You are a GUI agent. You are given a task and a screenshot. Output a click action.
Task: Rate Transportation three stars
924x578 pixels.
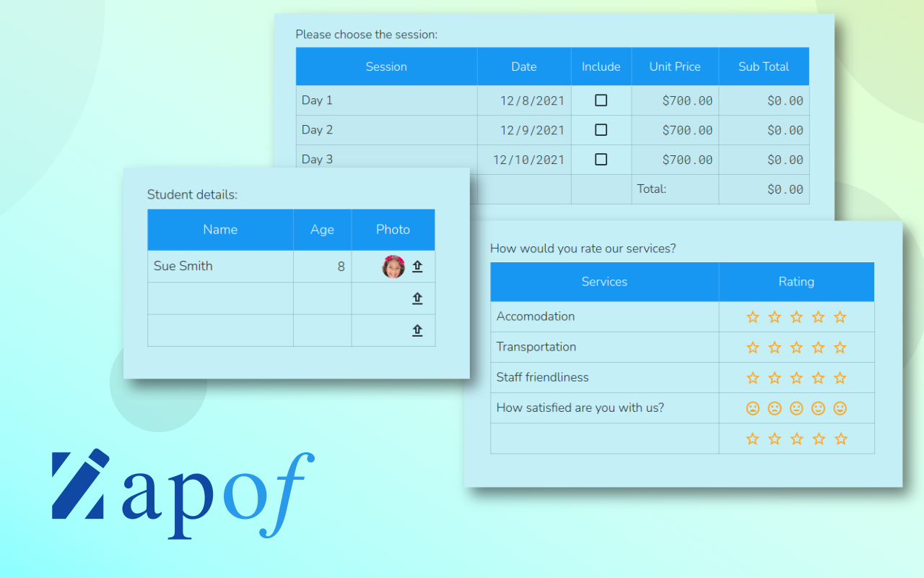[x=796, y=348]
